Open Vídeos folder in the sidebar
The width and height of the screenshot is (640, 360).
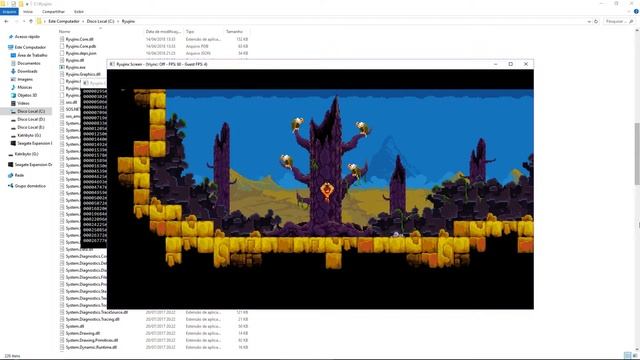click(x=23, y=103)
